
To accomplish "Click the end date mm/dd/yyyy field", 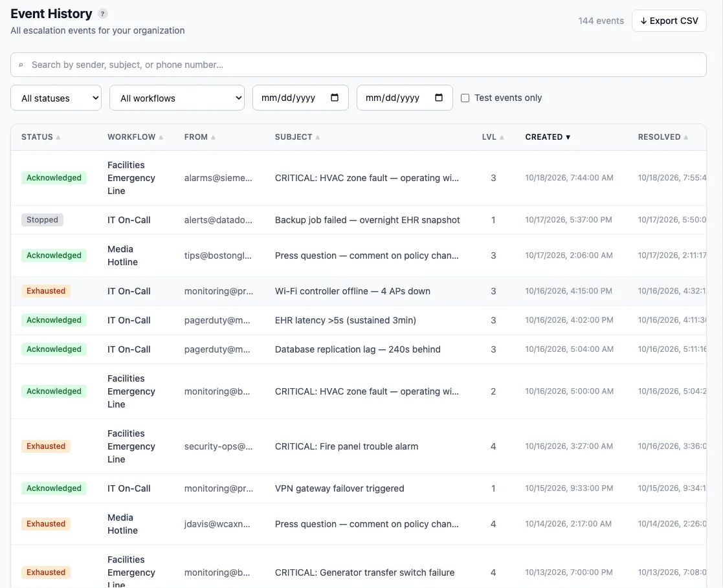I will [x=405, y=98].
